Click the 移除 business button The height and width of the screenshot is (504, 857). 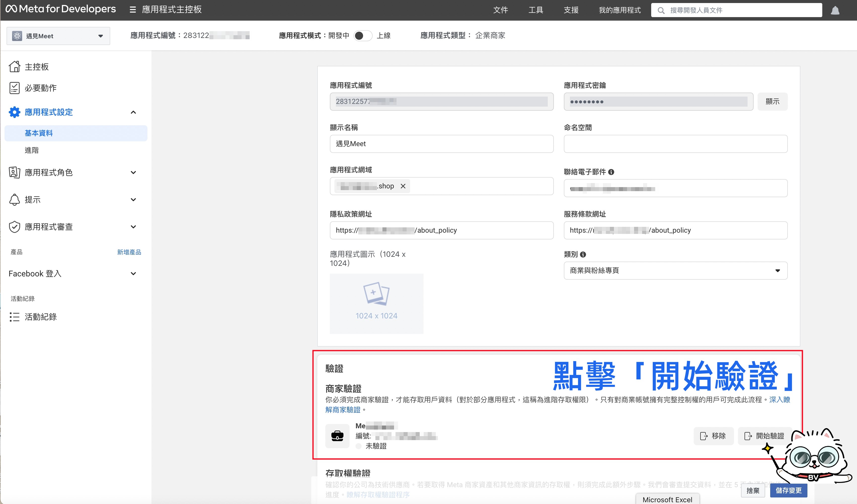point(713,436)
